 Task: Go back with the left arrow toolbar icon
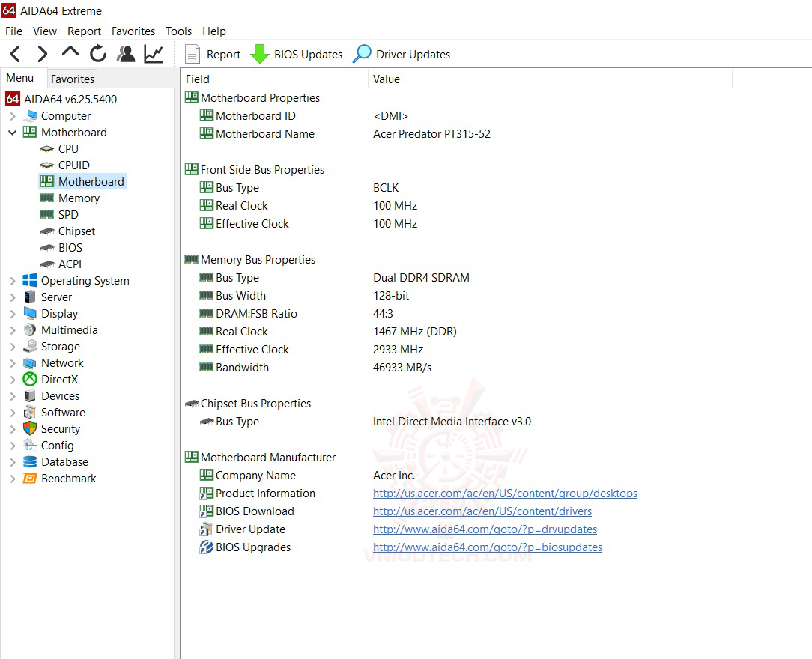coord(16,54)
